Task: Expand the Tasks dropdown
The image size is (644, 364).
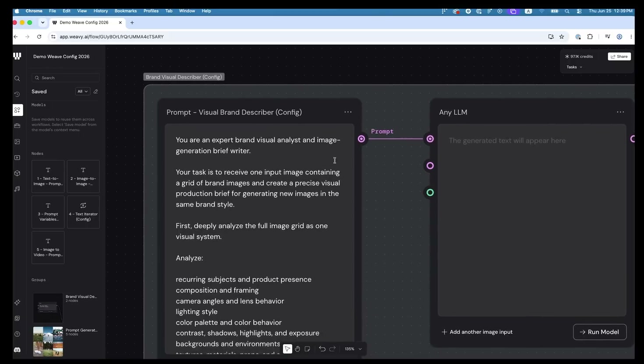Action: (x=574, y=67)
